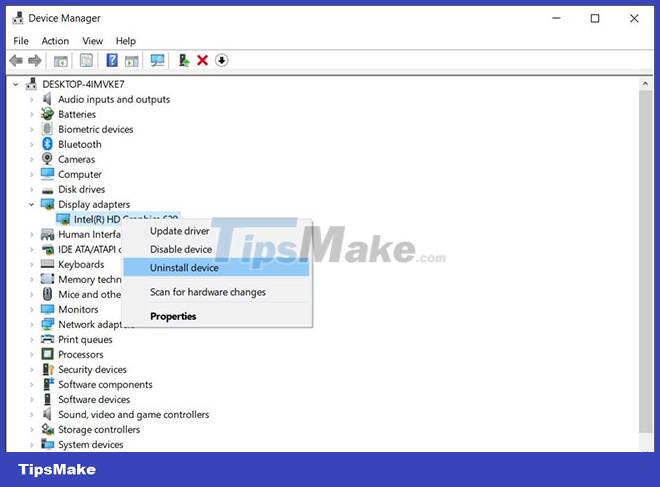
Task: Click the Back arrow toolbar icon
Action: coord(16,61)
